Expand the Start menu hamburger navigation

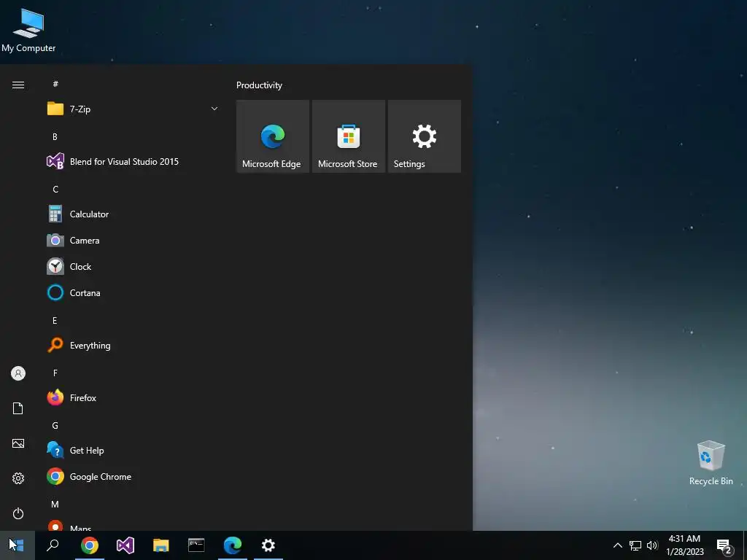tap(18, 85)
